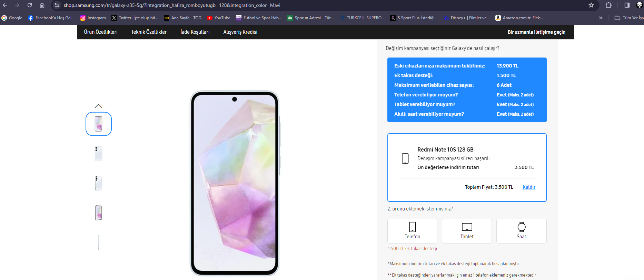This screenshot has width=644, height=280.
Task: Click '1.500 TL ek takas desteği' note
Action: click(412, 248)
